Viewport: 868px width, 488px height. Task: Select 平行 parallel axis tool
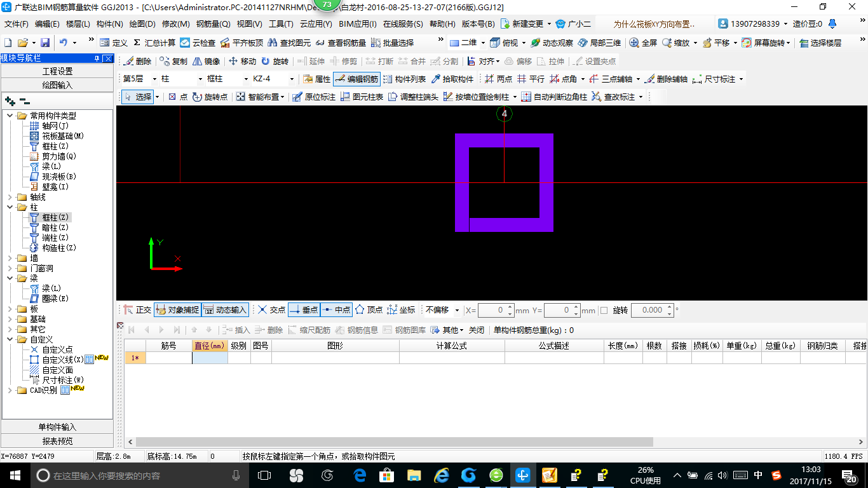tap(531, 79)
